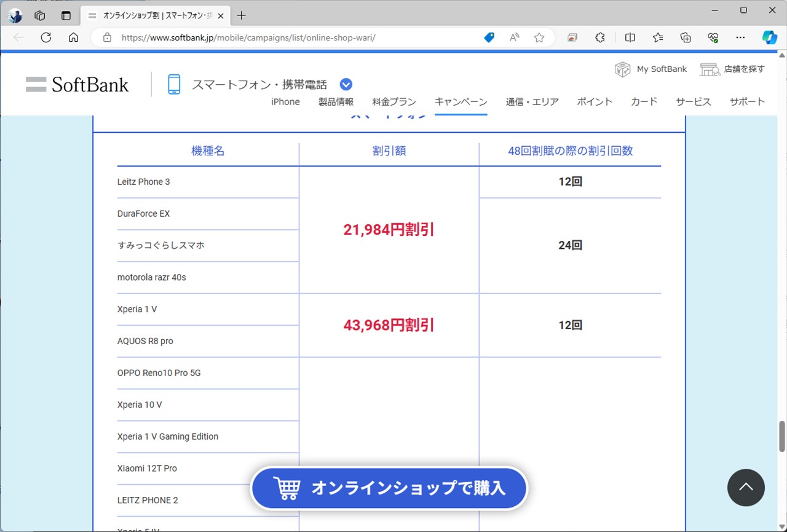Go to browser home page
Viewport: 787px width, 532px height.
pyautogui.click(x=73, y=37)
